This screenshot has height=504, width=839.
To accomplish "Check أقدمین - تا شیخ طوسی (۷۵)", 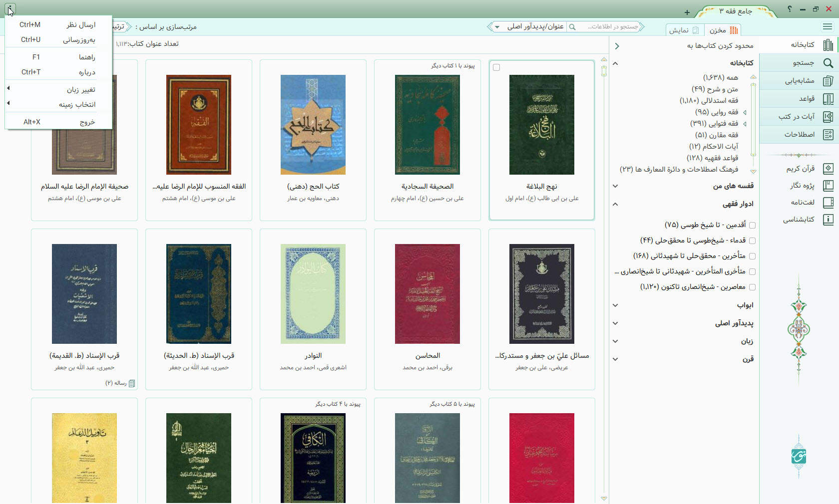I will 753,226.
